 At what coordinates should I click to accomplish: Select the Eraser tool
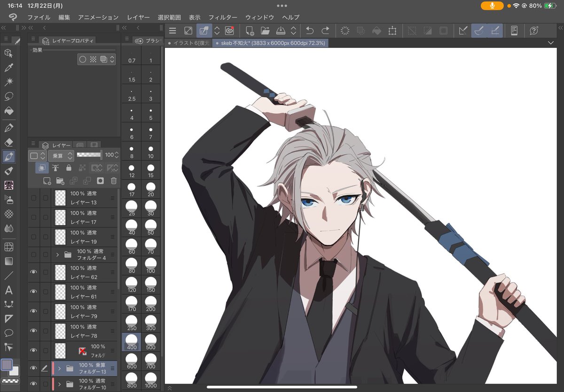coord(8,142)
